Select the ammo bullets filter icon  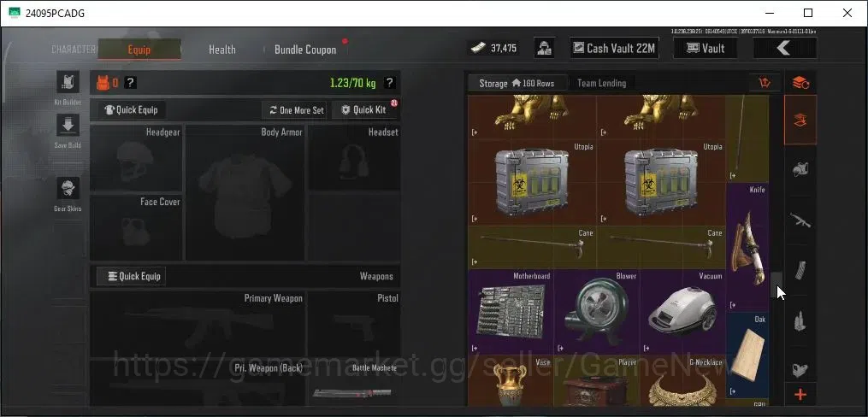[x=800, y=320]
